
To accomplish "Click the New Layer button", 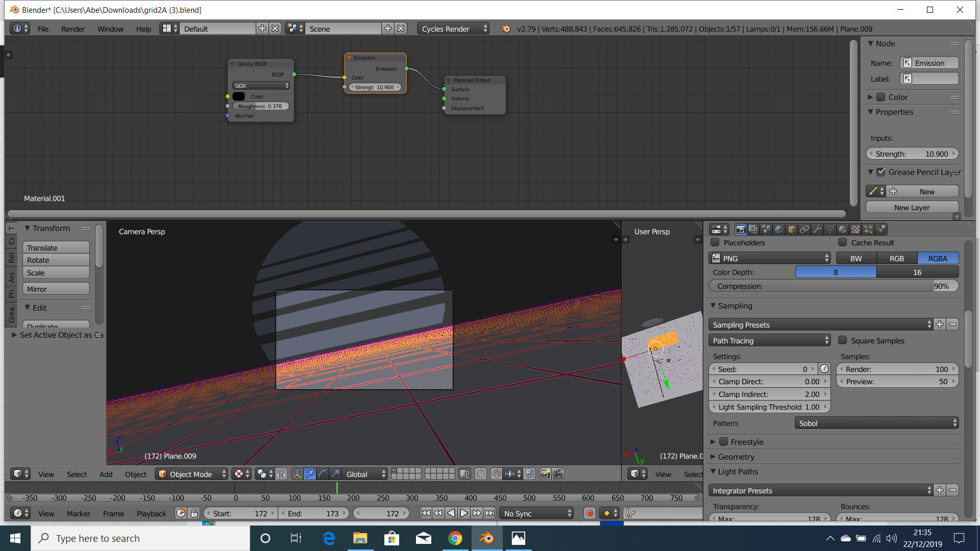I will pos(912,207).
